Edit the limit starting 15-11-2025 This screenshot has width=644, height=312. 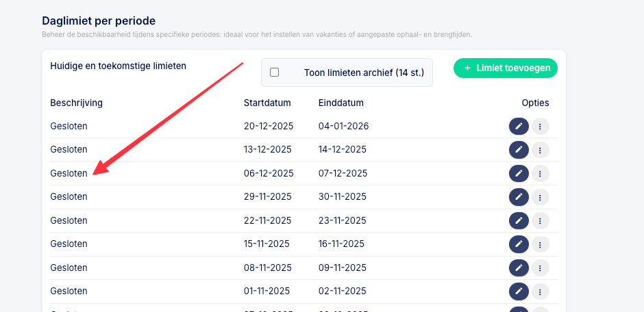coord(519,244)
